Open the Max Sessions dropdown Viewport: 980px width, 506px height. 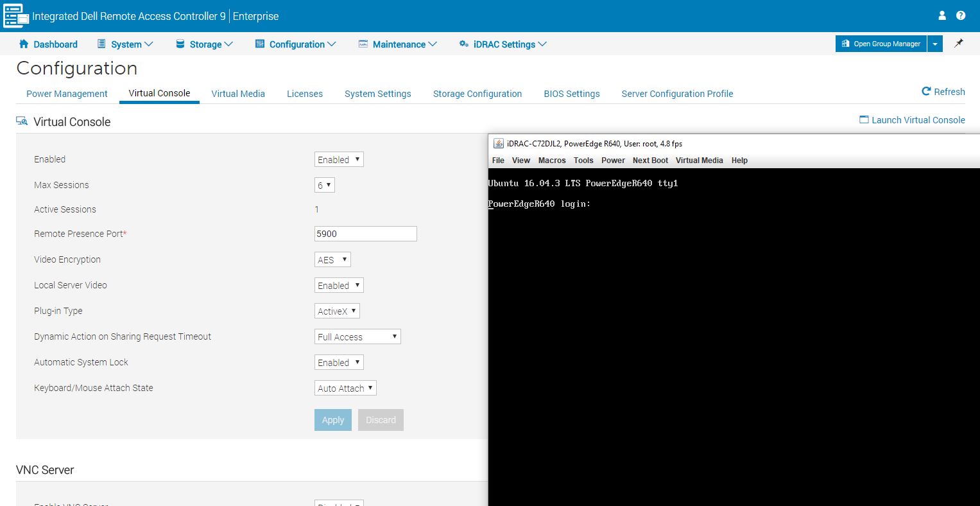(x=325, y=185)
